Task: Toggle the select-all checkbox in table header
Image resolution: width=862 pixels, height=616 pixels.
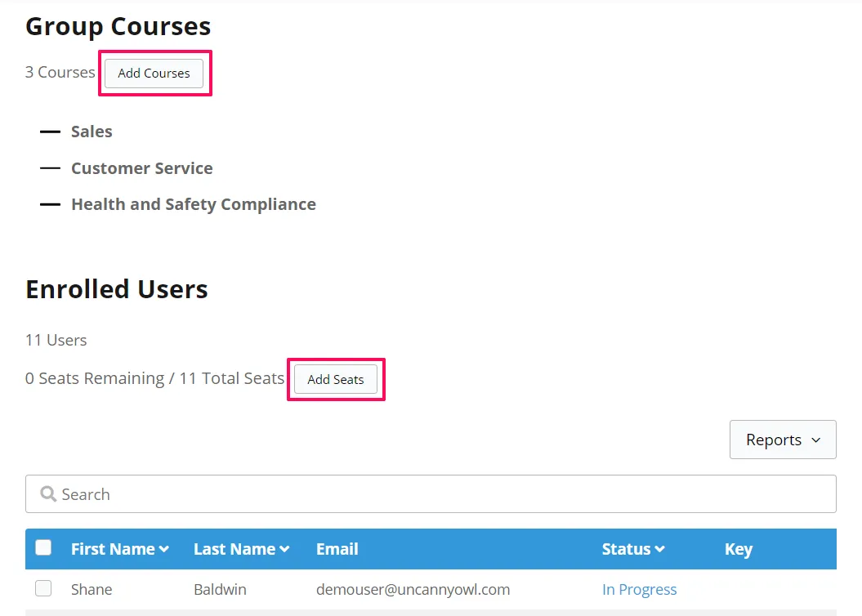Action: (43, 548)
